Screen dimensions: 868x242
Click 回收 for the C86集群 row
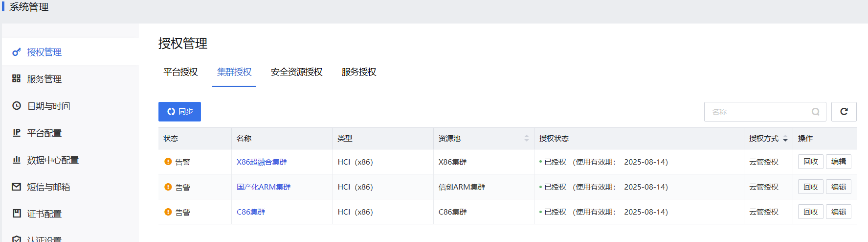(810, 212)
